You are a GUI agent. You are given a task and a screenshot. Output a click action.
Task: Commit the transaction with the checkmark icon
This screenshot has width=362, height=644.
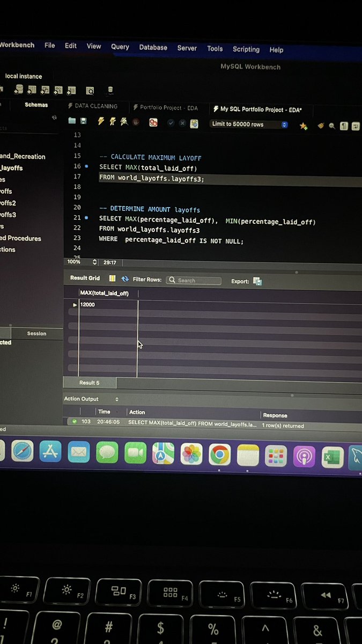click(171, 123)
